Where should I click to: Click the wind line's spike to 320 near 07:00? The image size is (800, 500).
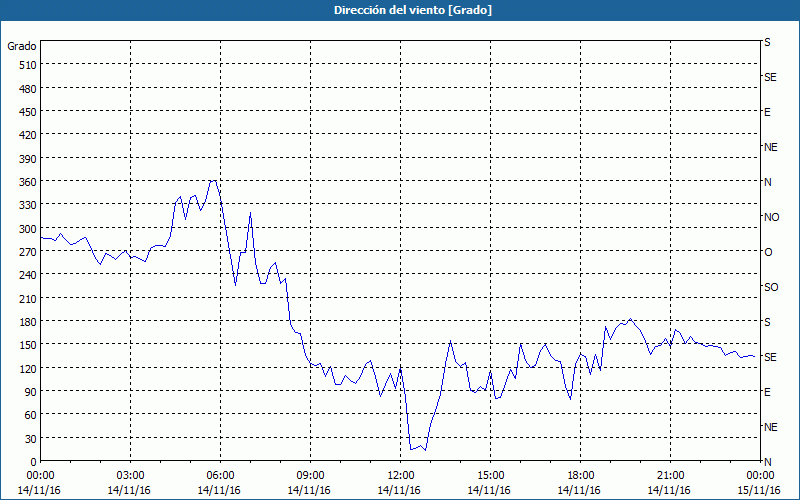click(x=251, y=213)
